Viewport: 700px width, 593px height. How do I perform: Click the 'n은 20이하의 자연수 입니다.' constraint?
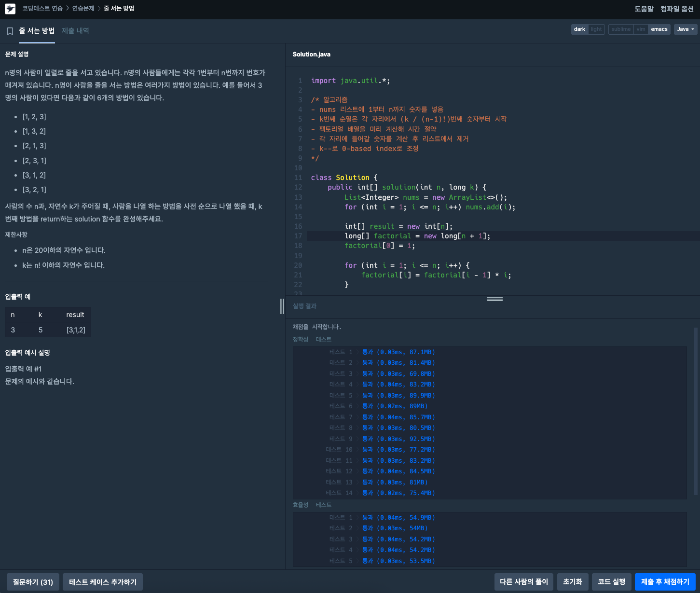coord(64,250)
